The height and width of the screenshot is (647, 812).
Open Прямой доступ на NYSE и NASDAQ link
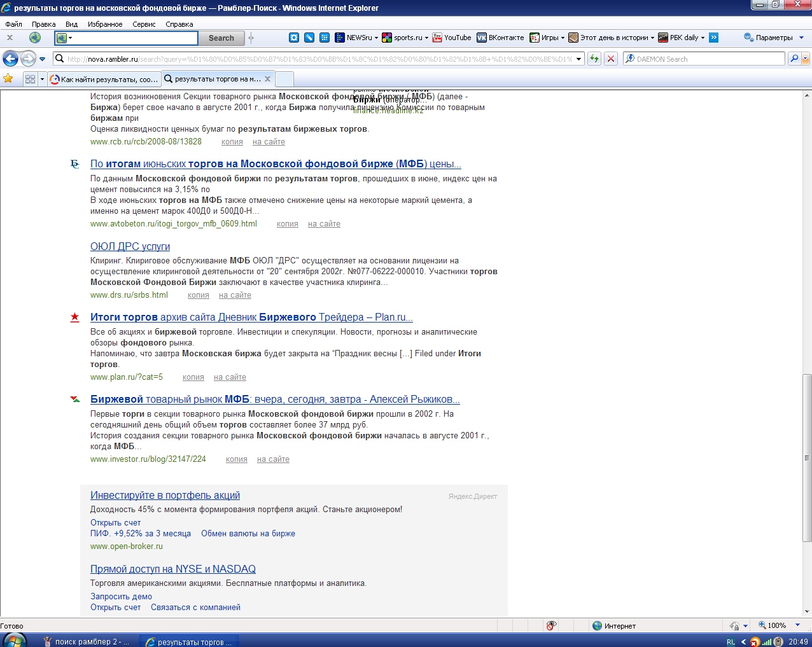point(173,569)
